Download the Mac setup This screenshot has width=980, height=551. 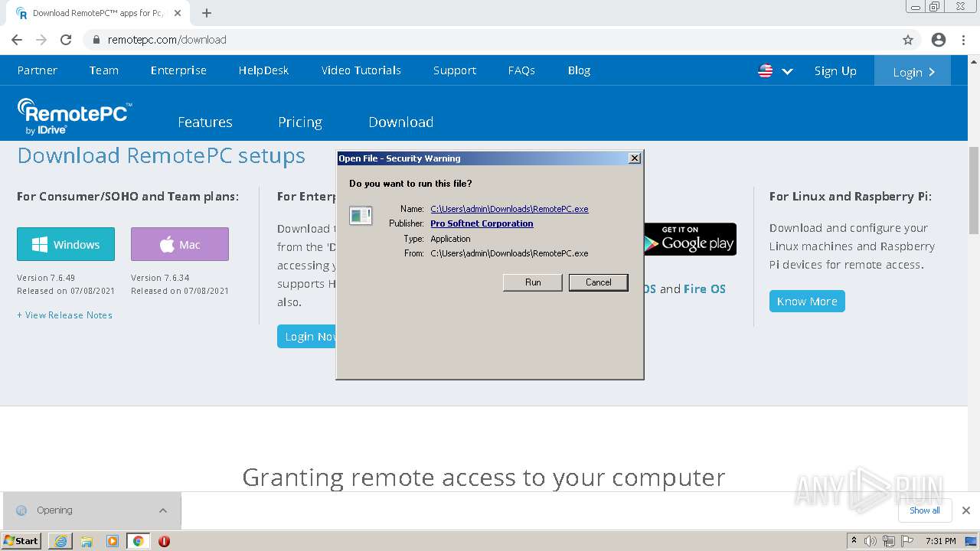pyautogui.click(x=180, y=244)
